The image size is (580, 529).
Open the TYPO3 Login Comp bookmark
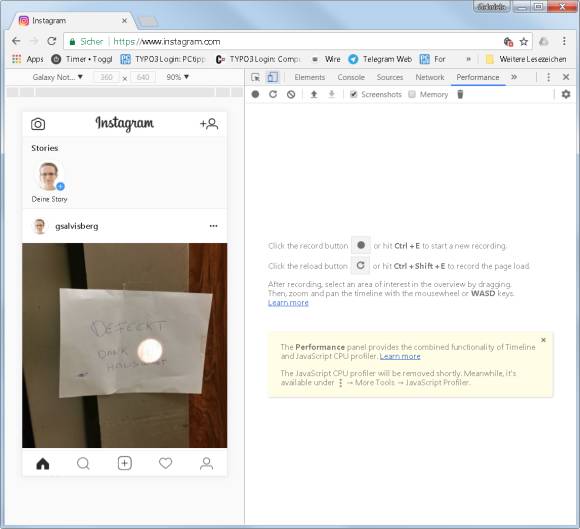click(x=258, y=59)
